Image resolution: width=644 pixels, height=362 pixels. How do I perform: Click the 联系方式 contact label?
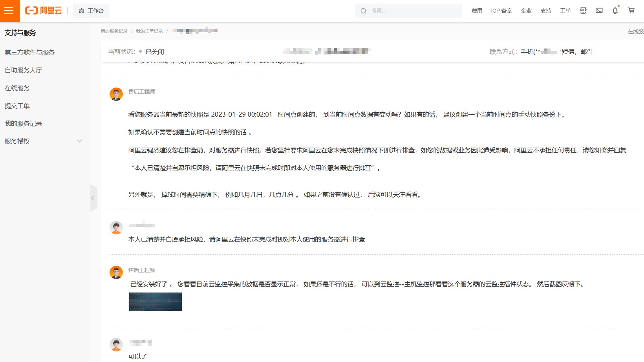[503, 51]
